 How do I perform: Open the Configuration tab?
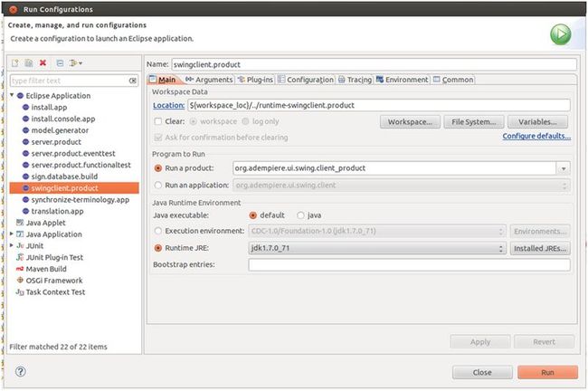pos(306,80)
